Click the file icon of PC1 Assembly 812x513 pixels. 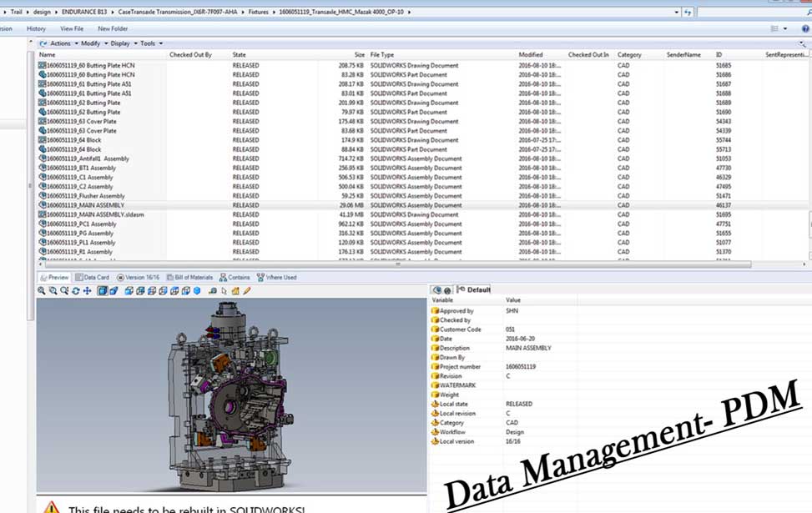(x=43, y=224)
